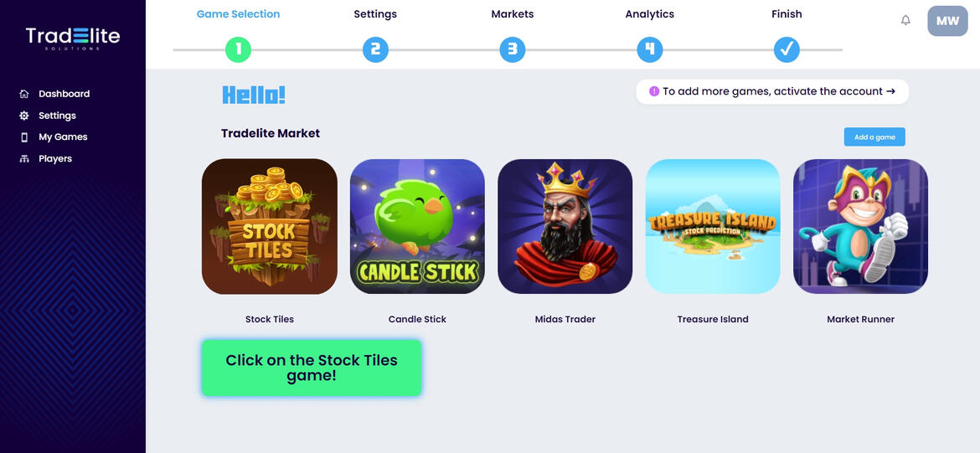Click the Dashboard home icon
980x453 pixels.
click(24, 94)
